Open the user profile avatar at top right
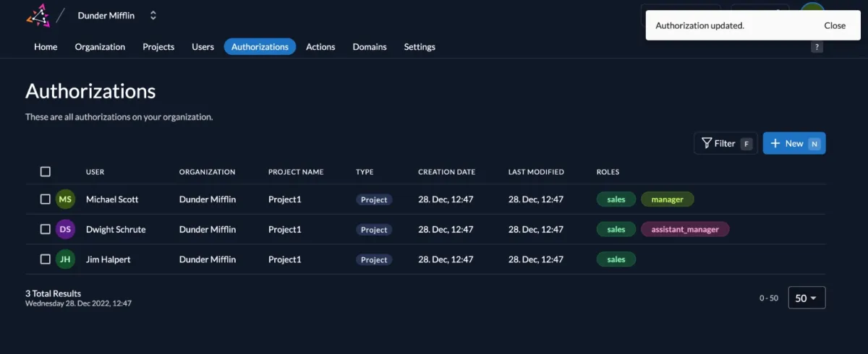The image size is (868, 354). click(x=812, y=8)
